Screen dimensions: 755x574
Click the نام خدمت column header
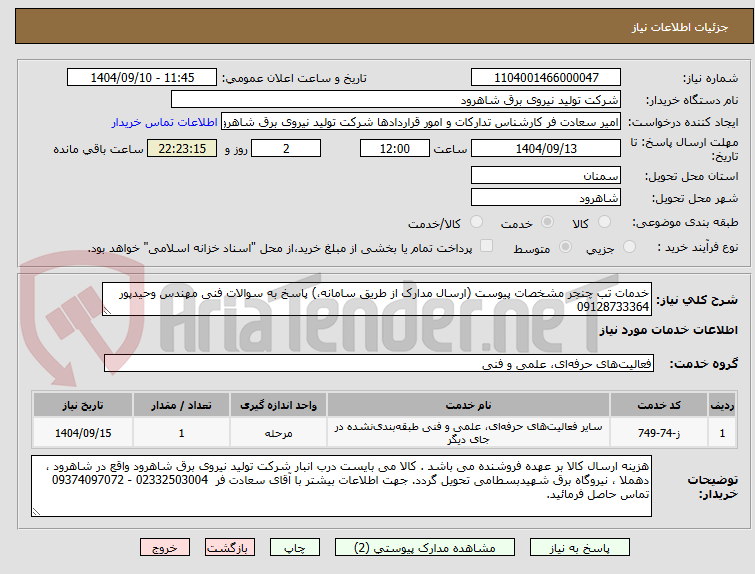469,405
